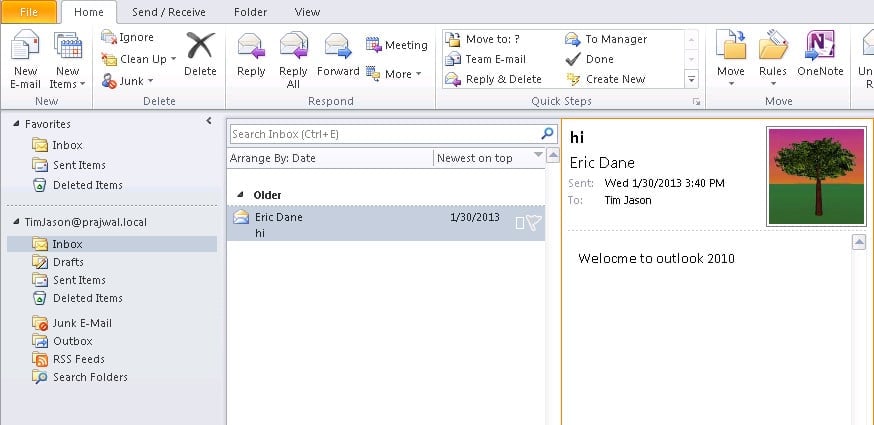This screenshot has width=874, height=425.
Task: Open Deleted Items under TimJason account
Action: (77, 298)
